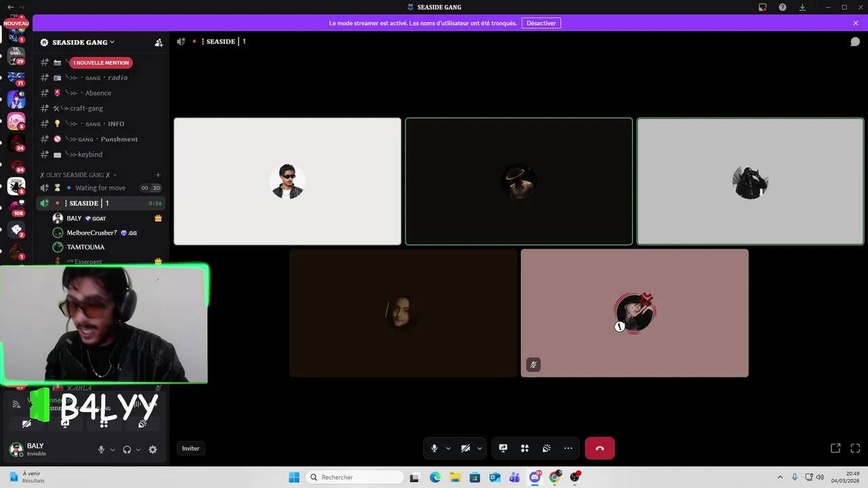Open File Explorer from the taskbar
This screenshot has height=488, width=868.
click(455, 477)
